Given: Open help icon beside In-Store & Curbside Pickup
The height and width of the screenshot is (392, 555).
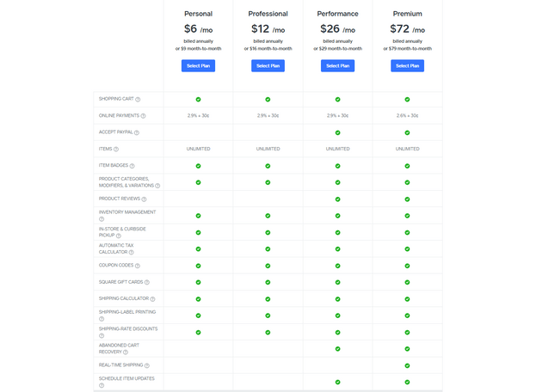Looking at the screenshot, I should [x=119, y=236].
